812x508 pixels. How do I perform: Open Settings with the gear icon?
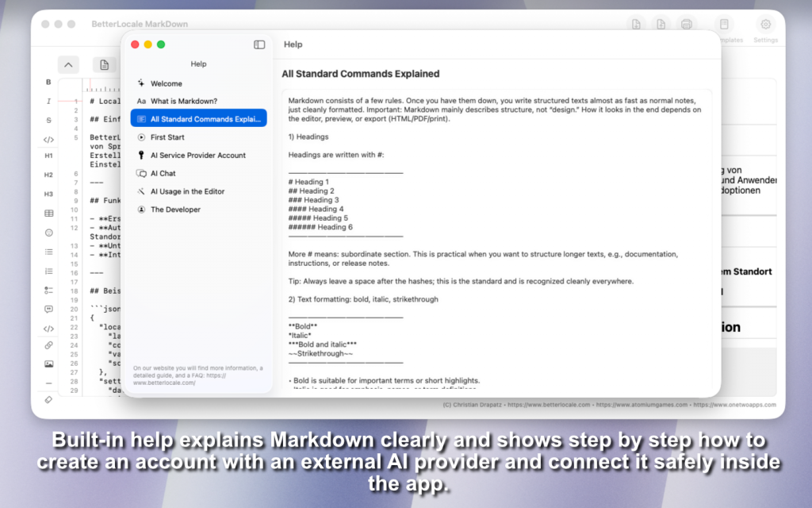765,25
